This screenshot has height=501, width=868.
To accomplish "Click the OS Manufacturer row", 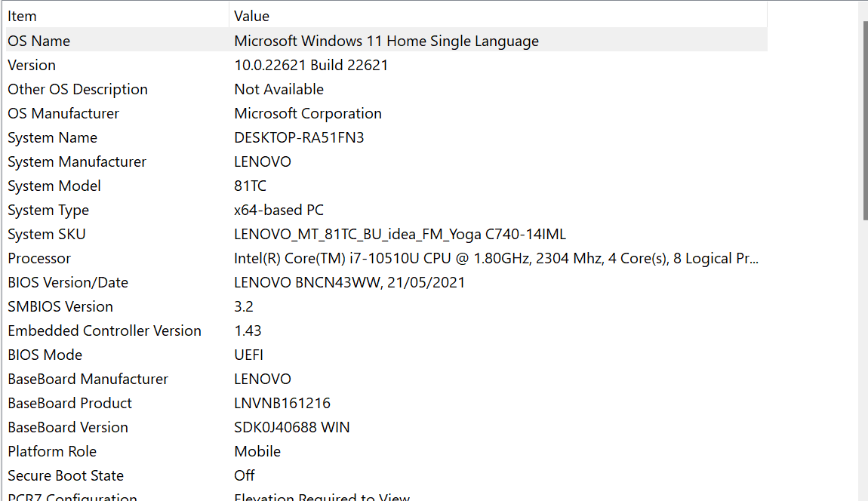I will 302,113.
